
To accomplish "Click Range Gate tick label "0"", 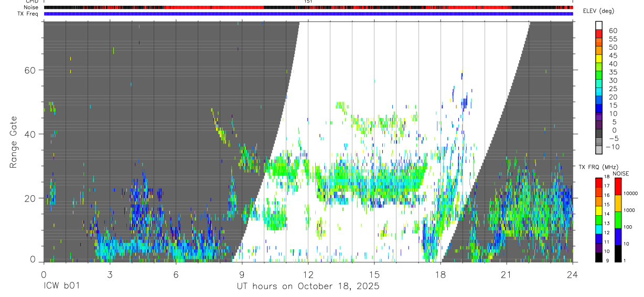I will (x=33, y=259).
